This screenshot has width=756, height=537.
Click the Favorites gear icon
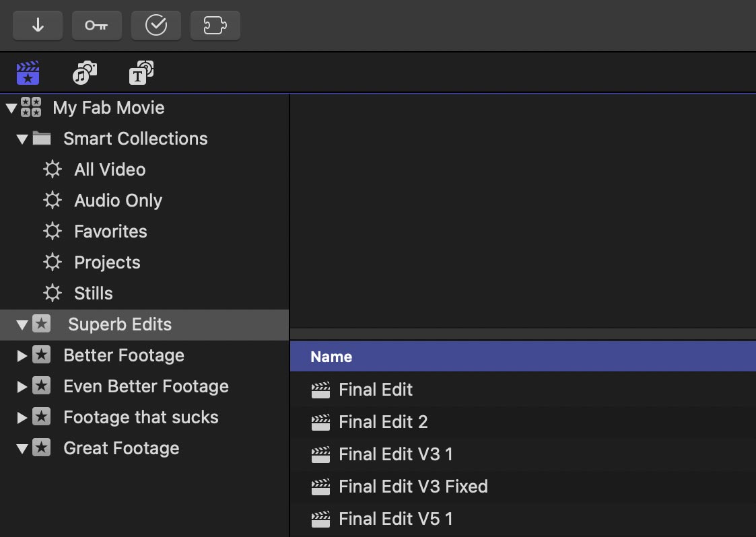click(x=52, y=231)
